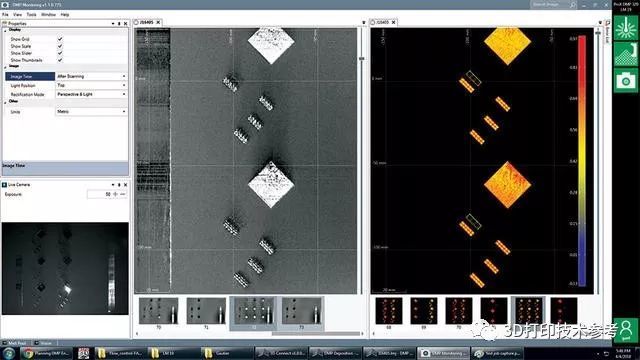Image resolution: width=640 pixels, height=360 pixels.
Task: Click the Windows Start orb
Action: [9, 353]
